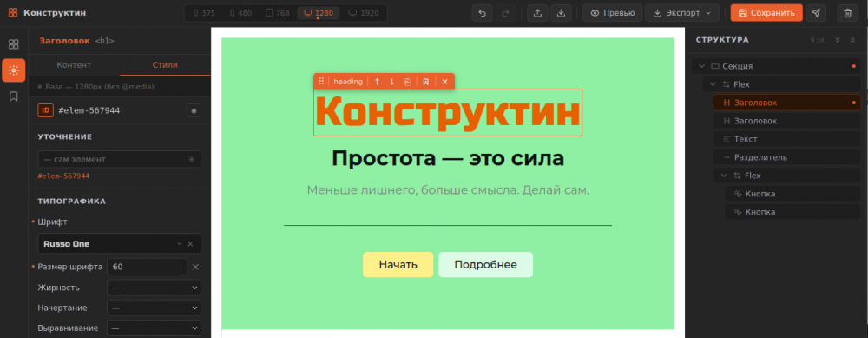The height and width of the screenshot is (338, 868).
Task: Select the Простота — это сила heading
Action: 448,159
